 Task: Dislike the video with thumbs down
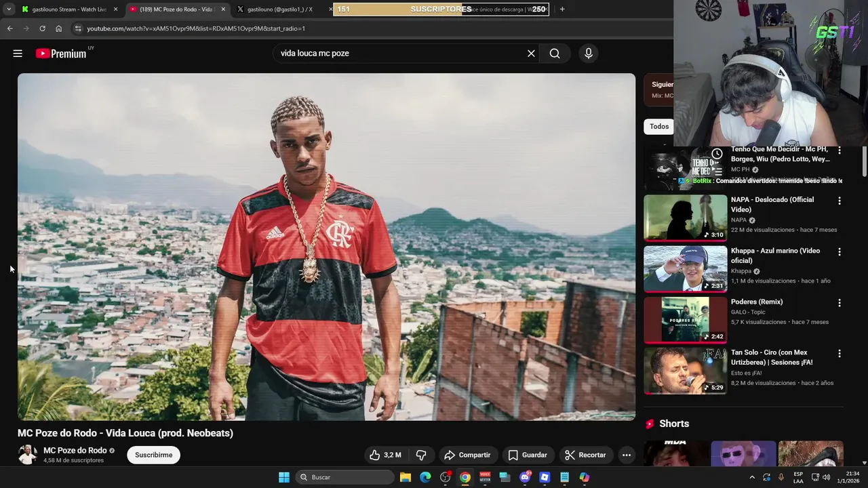pyautogui.click(x=421, y=455)
